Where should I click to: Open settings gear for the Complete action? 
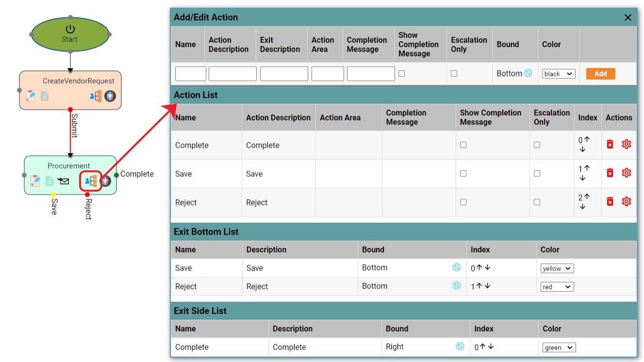point(627,144)
